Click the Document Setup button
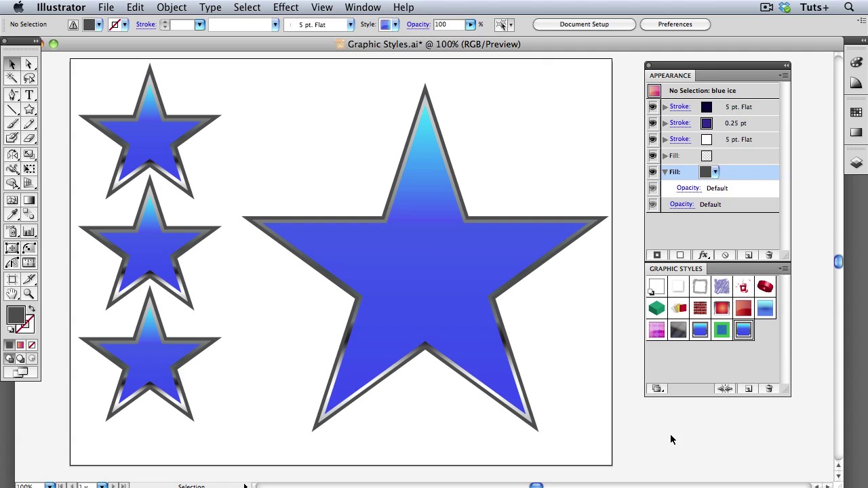 [584, 24]
